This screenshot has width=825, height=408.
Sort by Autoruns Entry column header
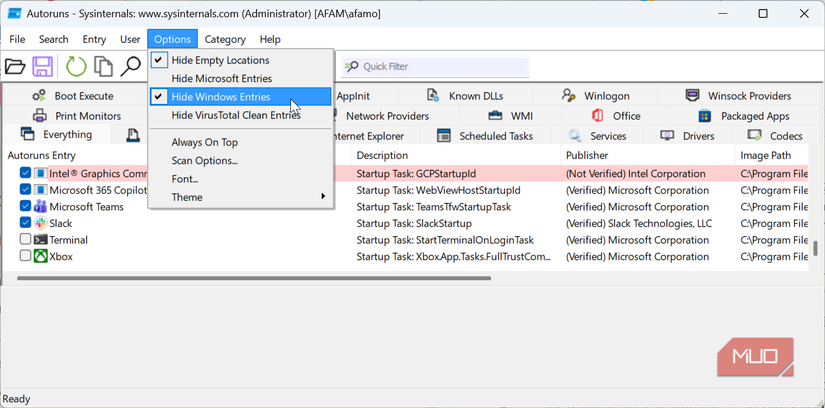(x=42, y=155)
